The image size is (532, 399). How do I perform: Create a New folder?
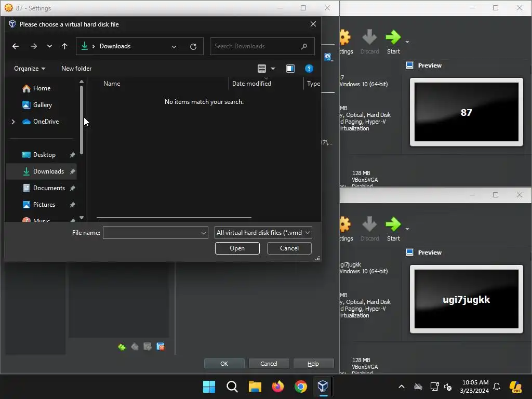click(x=76, y=69)
